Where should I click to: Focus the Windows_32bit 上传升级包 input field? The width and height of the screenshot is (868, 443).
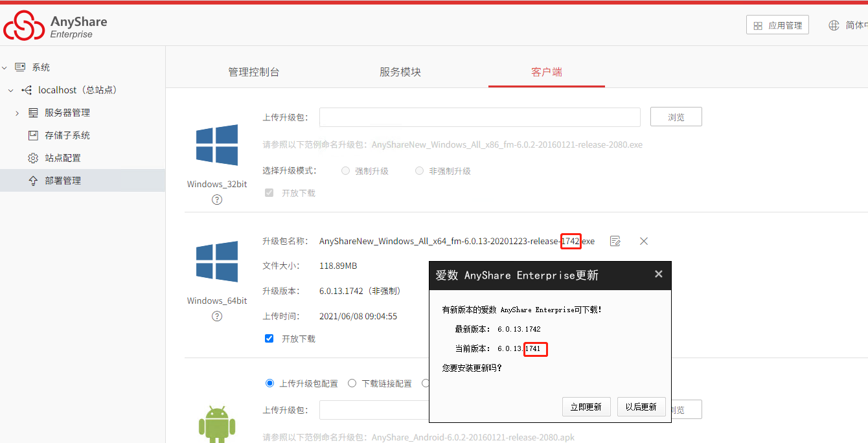479,117
